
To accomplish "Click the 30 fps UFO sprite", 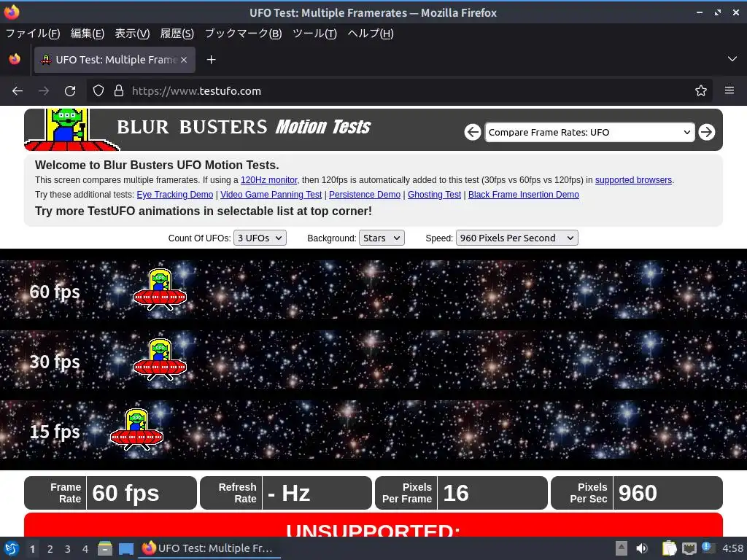I will pyautogui.click(x=160, y=359).
